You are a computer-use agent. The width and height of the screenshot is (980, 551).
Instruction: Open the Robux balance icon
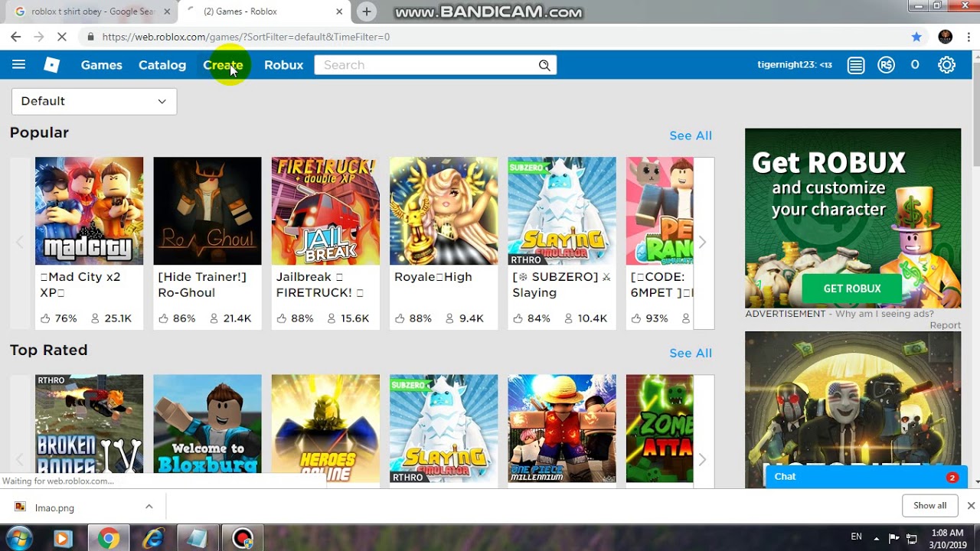887,65
